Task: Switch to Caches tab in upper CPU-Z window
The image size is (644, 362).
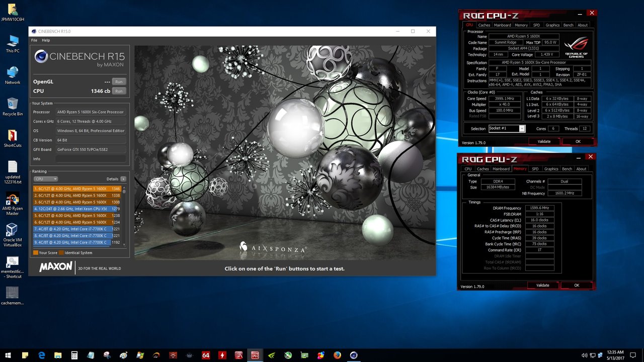Action: coord(484,25)
